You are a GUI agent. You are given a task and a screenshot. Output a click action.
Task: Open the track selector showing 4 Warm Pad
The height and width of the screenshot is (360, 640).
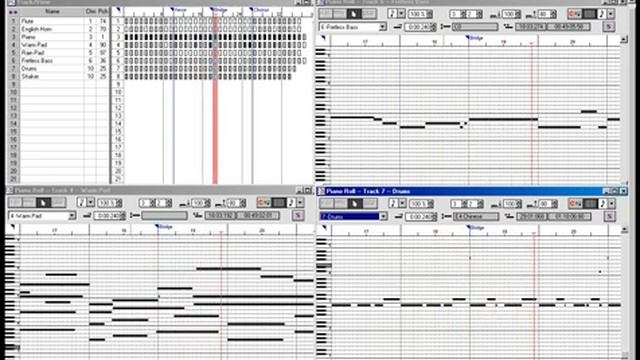[42, 216]
